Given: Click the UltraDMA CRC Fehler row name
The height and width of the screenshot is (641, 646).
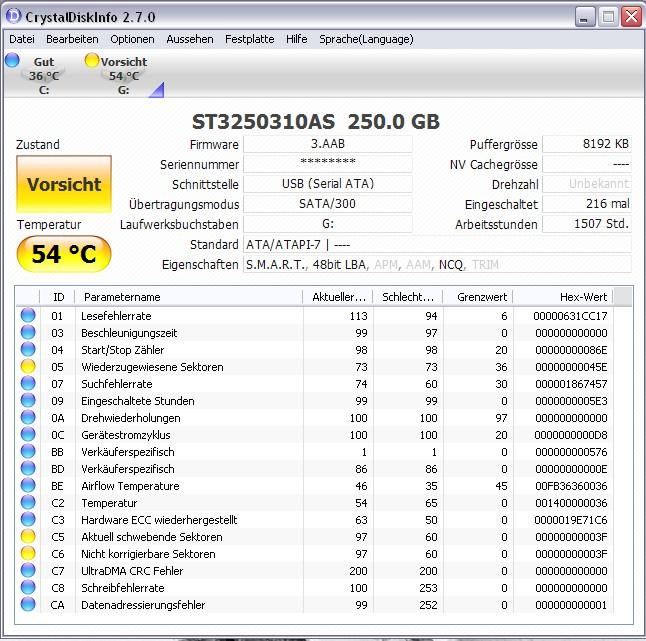Looking at the screenshot, I should click(x=132, y=571).
